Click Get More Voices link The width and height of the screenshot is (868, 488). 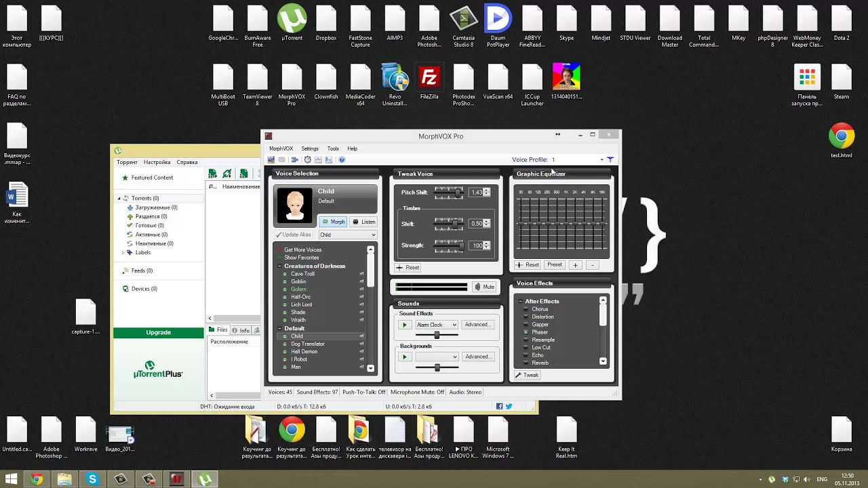(x=302, y=250)
